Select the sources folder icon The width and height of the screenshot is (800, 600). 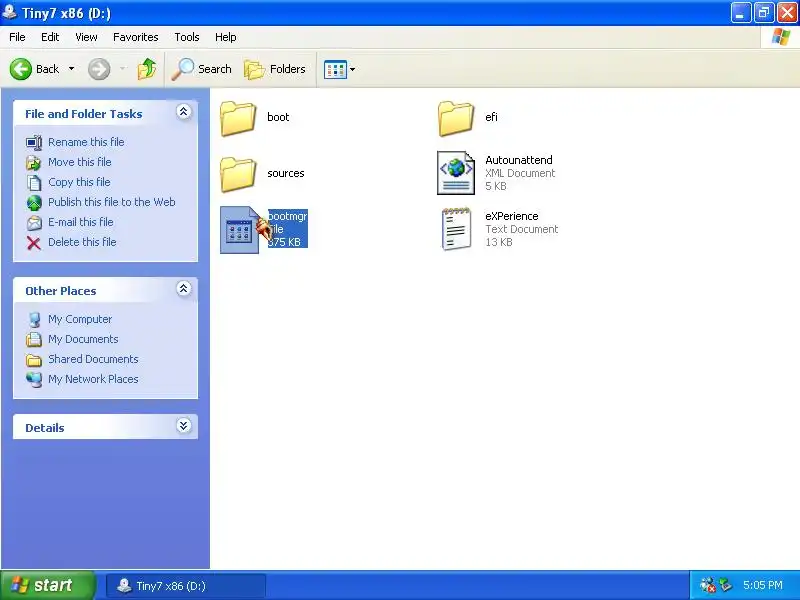point(238,174)
